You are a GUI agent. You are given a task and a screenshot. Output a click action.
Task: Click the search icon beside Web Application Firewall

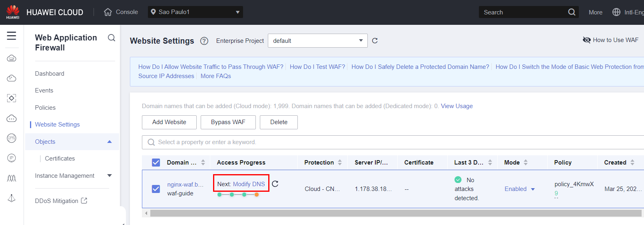(112, 38)
